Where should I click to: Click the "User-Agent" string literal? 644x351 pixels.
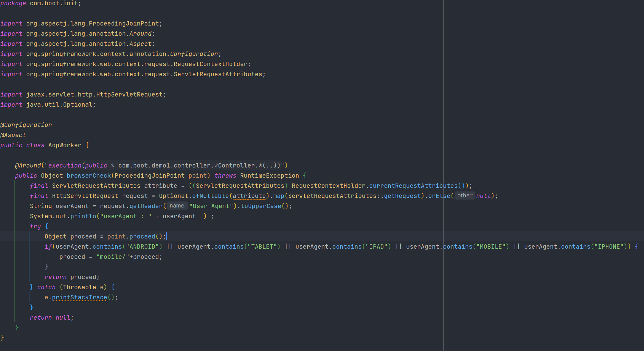click(x=211, y=206)
